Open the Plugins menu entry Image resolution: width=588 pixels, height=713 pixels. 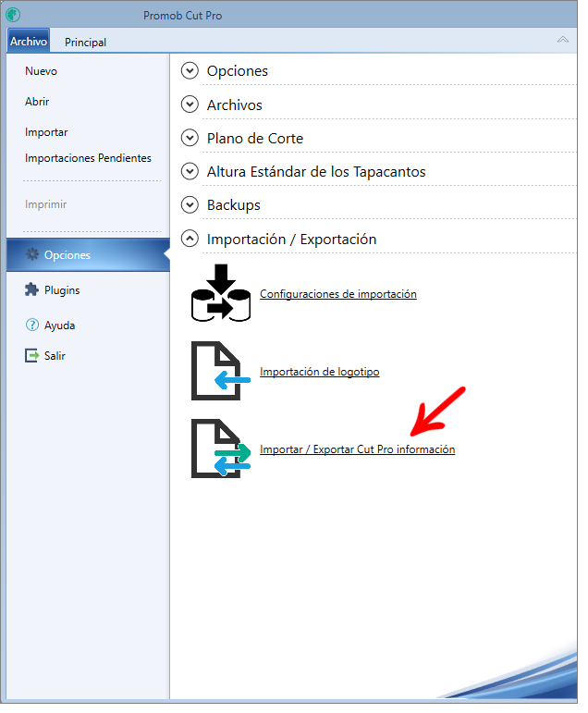tap(62, 290)
